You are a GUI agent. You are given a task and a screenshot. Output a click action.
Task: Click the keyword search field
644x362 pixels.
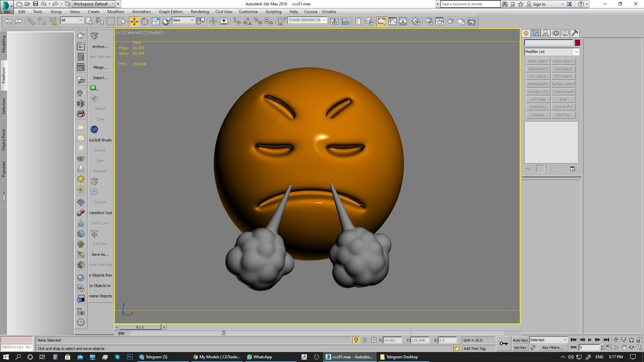(x=470, y=4)
